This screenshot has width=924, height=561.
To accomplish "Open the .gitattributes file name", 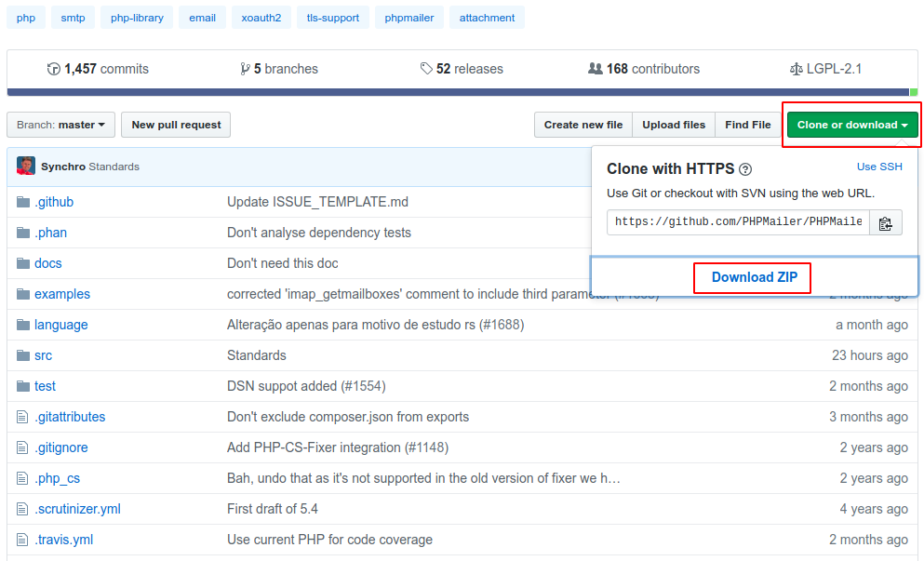I will click(x=70, y=417).
